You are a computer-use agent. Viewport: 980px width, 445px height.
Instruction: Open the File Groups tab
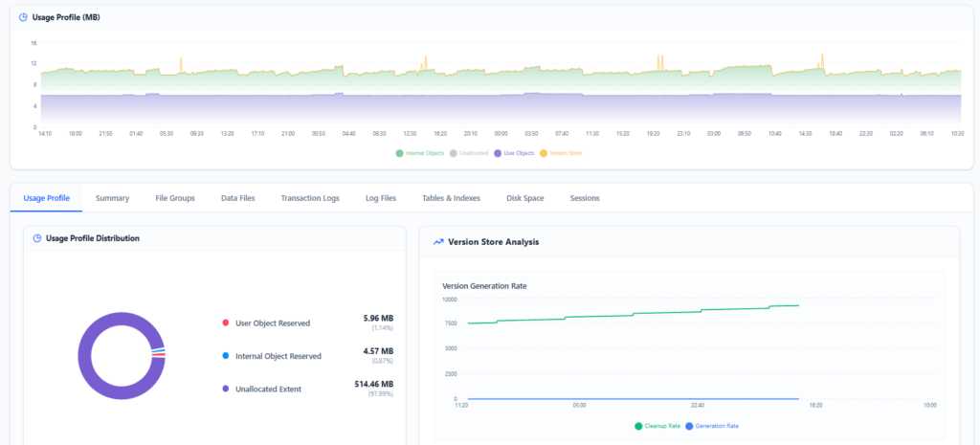pyautogui.click(x=175, y=198)
